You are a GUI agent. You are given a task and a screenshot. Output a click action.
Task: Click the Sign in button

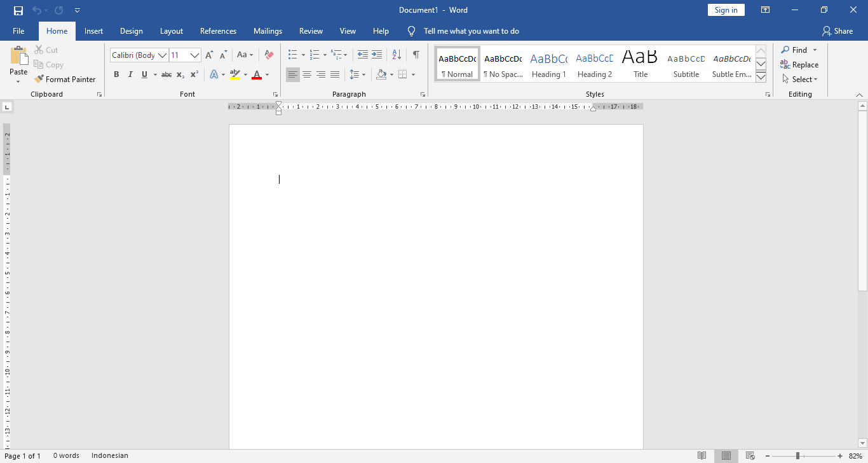[726, 10]
